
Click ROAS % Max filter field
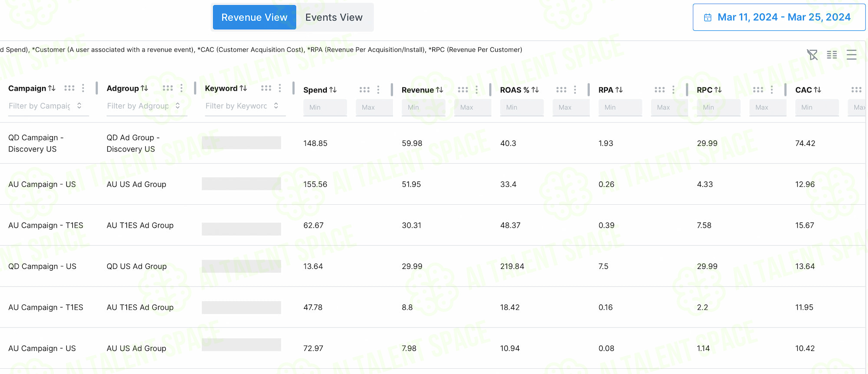click(571, 107)
